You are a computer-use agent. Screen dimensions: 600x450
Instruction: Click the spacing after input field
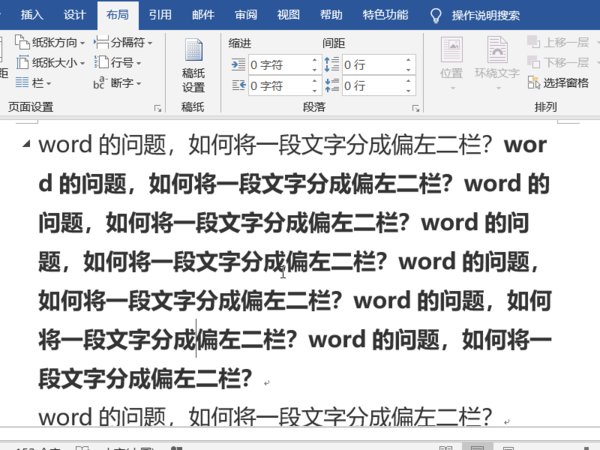point(373,86)
